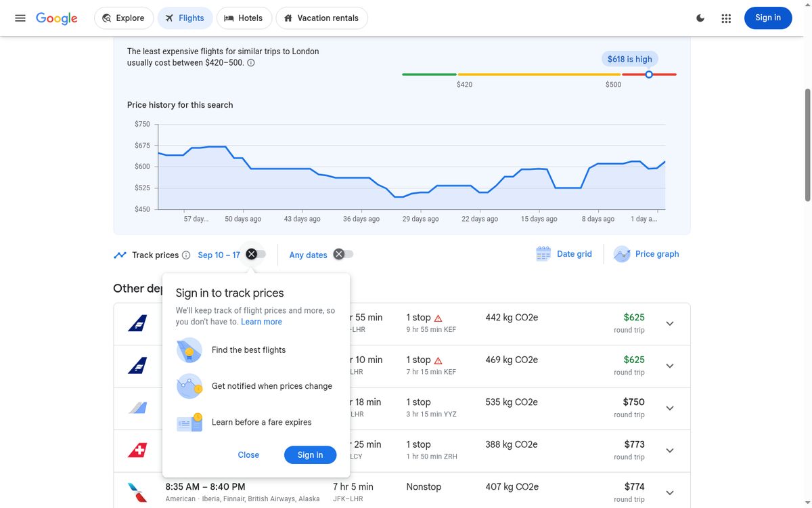
Task: Click Track prices info icon
Action: tap(186, 255)
